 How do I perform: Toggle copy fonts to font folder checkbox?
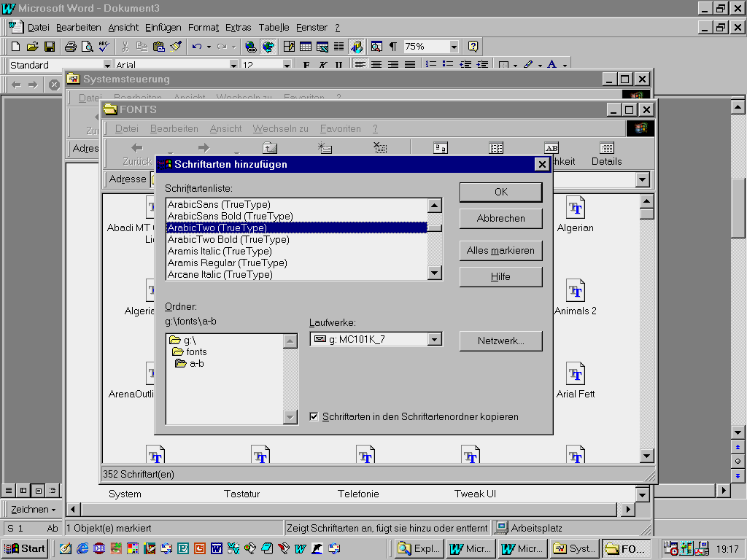click(x=314, y=416)
